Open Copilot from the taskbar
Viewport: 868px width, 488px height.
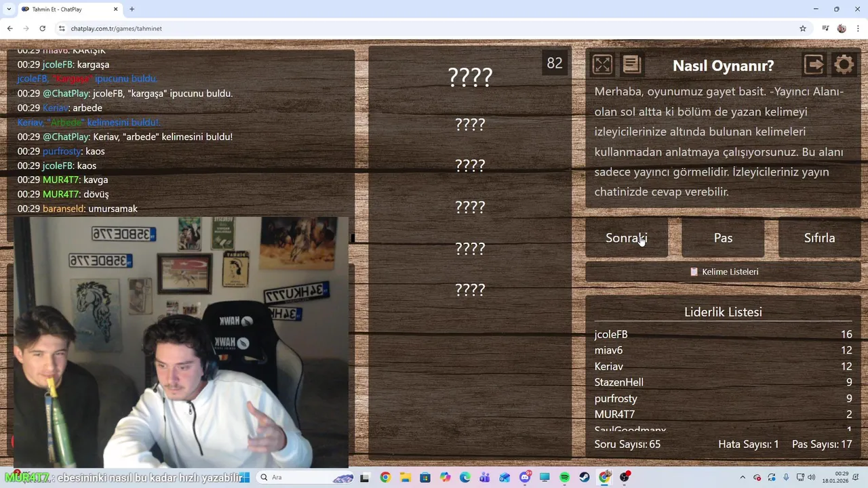click(445, 478)
